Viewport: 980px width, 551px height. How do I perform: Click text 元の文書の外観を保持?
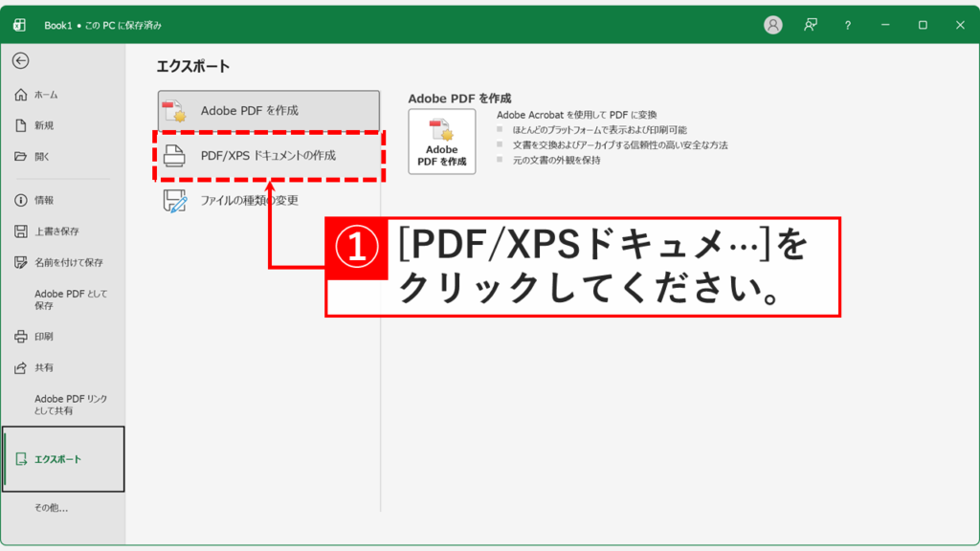(557, 160)
